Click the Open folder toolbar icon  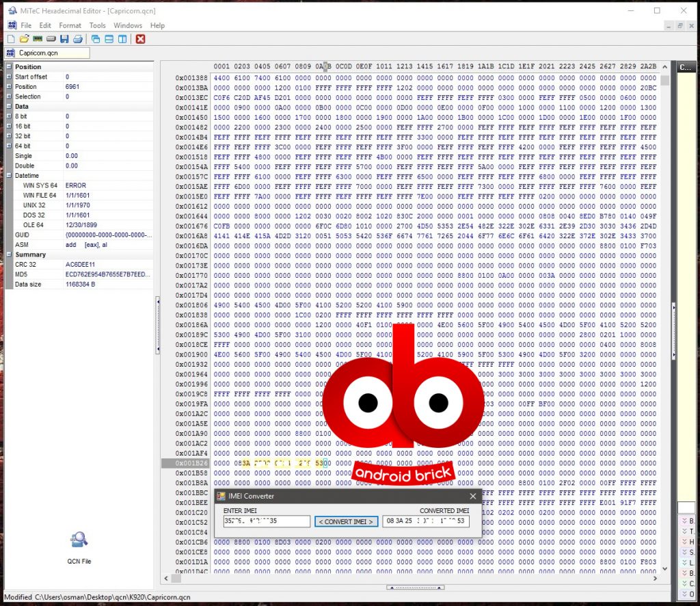25,39
